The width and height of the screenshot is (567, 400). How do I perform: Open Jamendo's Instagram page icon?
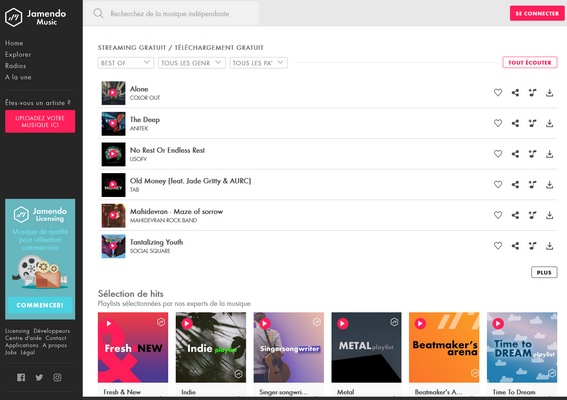(x=57, y=378)
